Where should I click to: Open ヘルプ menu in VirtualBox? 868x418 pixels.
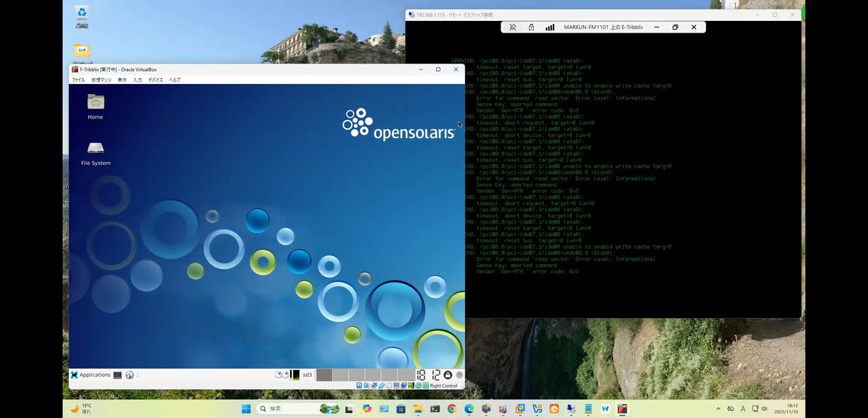point(175,80)
